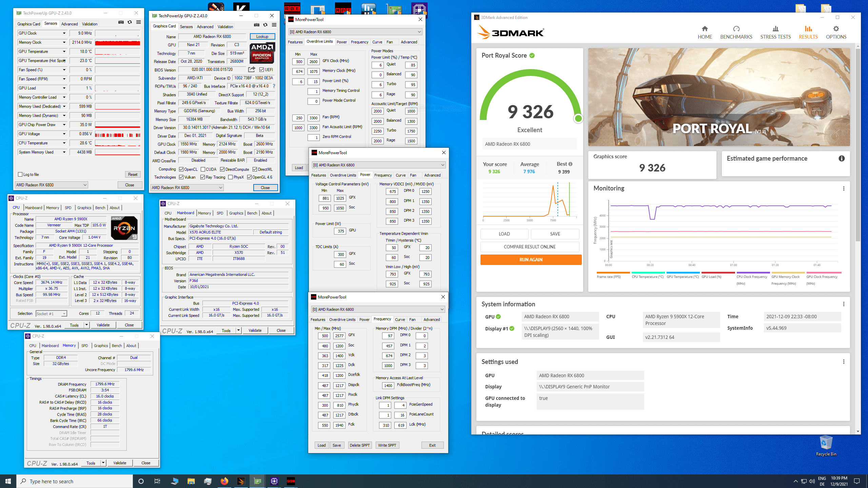Viewport: 868px width, 488px height.
Task: Open Task View in the taskbar
Action: pyautogui.click(x=157, y=481)
